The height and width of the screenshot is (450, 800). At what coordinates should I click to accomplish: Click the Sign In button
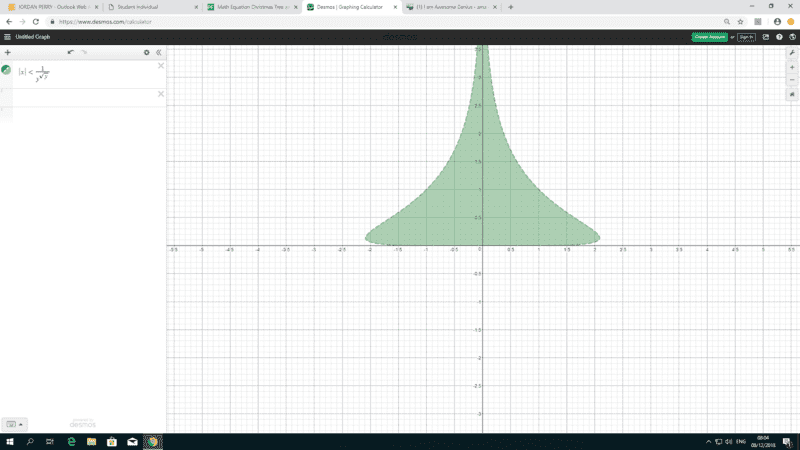(x=746, y=37)
